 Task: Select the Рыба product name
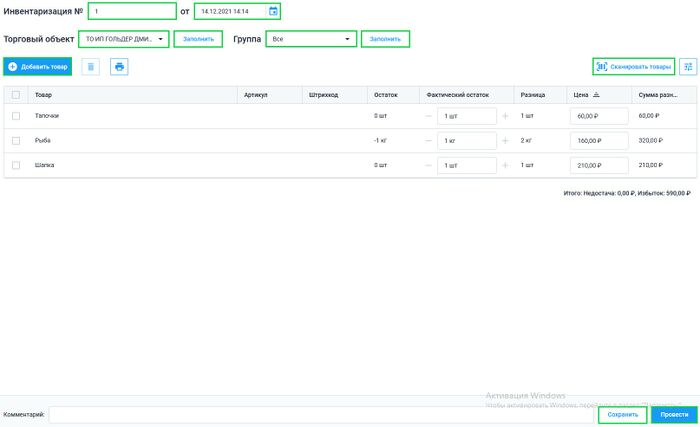(x=42, y=140)
